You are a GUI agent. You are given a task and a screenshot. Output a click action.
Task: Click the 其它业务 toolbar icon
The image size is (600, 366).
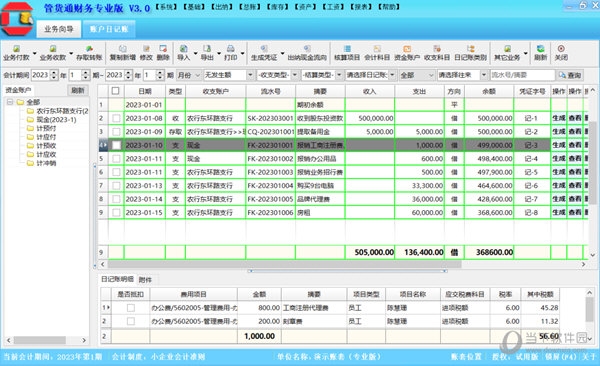click(507, 53)
